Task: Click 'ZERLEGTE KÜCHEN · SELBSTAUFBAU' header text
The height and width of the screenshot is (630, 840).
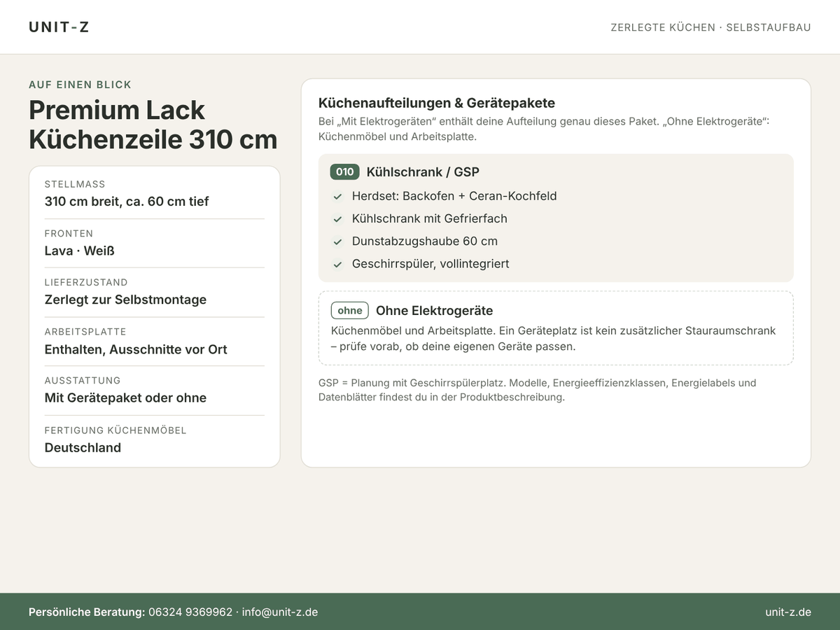Action: (710, 27)
